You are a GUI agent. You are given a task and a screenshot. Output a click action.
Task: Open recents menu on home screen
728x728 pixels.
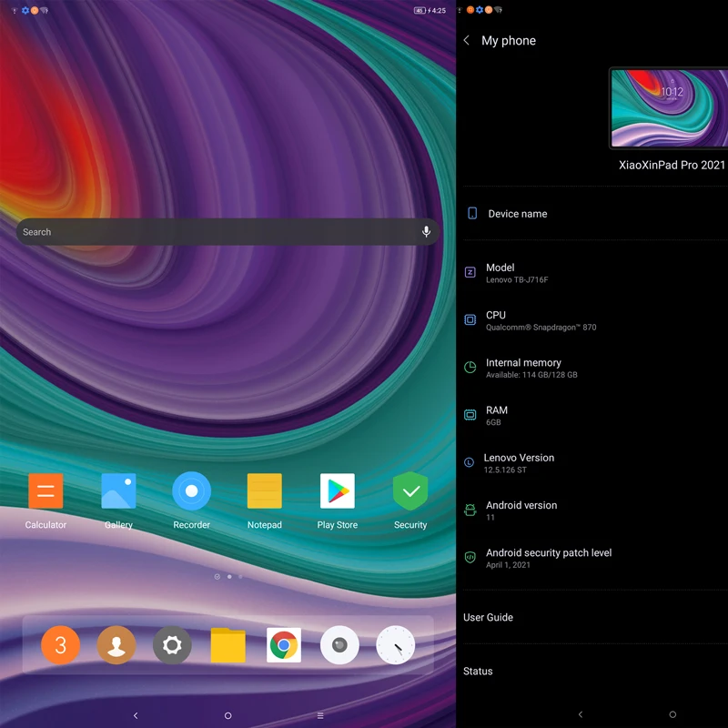pos(320,715)
